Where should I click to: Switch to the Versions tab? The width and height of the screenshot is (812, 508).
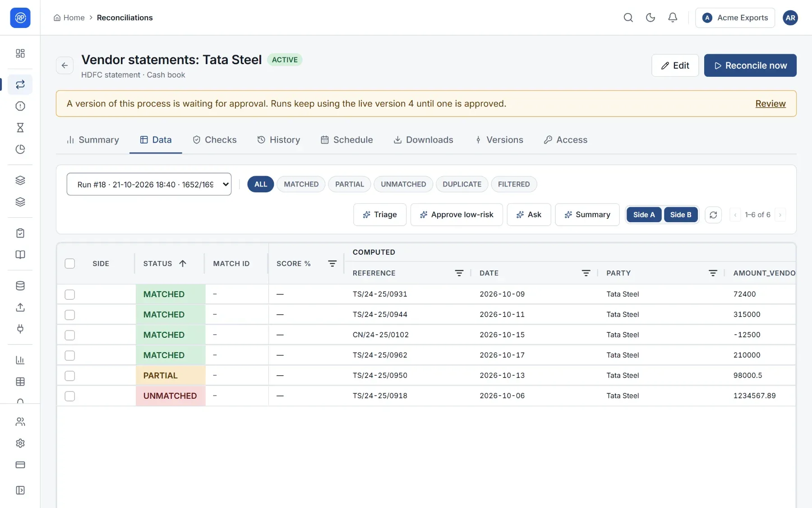tap(499, 140)
